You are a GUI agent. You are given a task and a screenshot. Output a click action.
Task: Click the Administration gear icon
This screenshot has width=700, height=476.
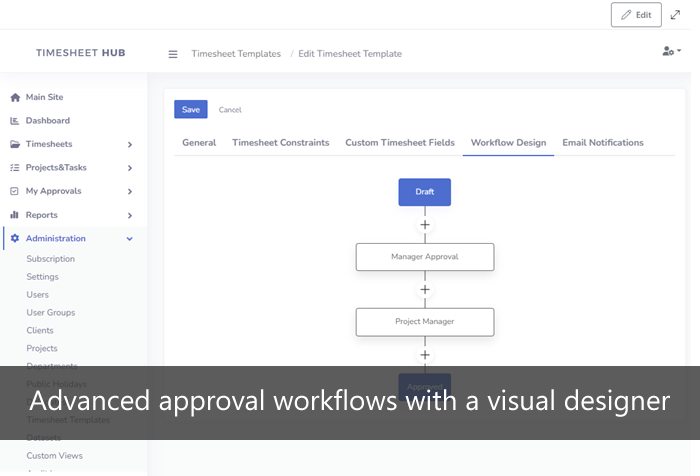(x=15, y=238)
